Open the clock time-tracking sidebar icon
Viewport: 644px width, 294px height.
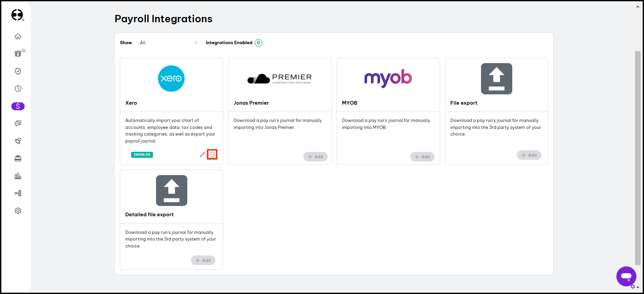(18, 89)
